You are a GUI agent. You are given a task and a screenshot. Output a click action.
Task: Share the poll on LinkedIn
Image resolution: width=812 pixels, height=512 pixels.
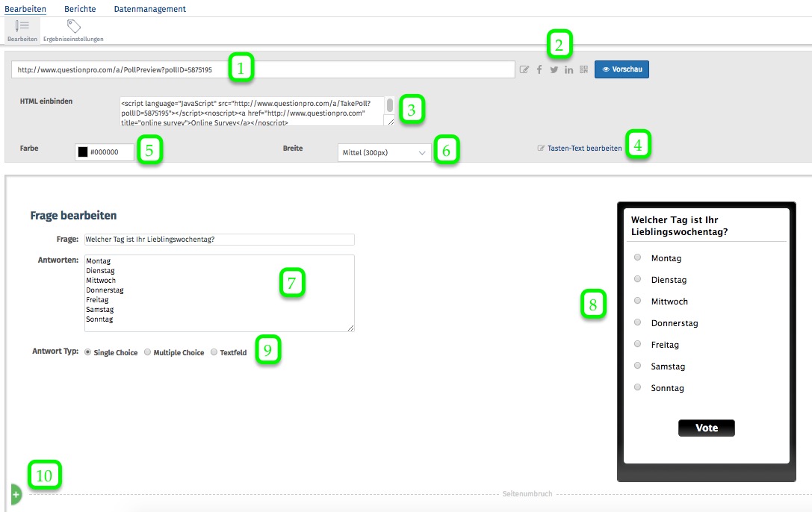pos(568,69)
